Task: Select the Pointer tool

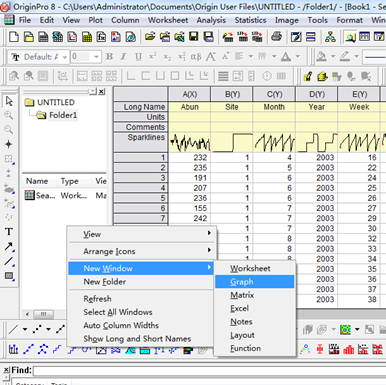Action: coord(9,101)
